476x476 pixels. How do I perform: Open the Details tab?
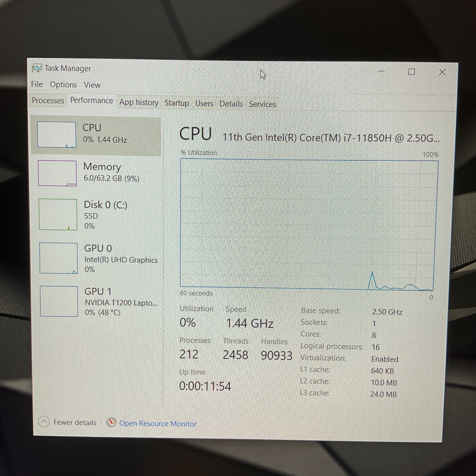click(231, 104)
